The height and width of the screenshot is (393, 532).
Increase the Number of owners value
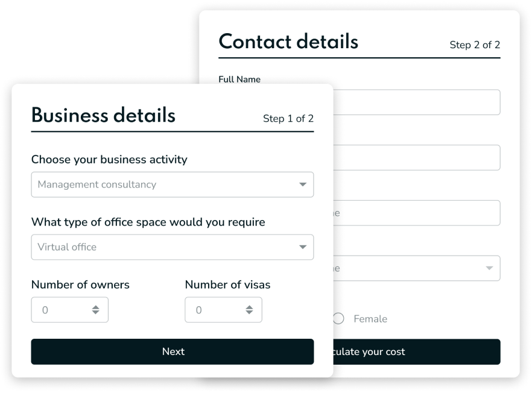pos(95,307)
